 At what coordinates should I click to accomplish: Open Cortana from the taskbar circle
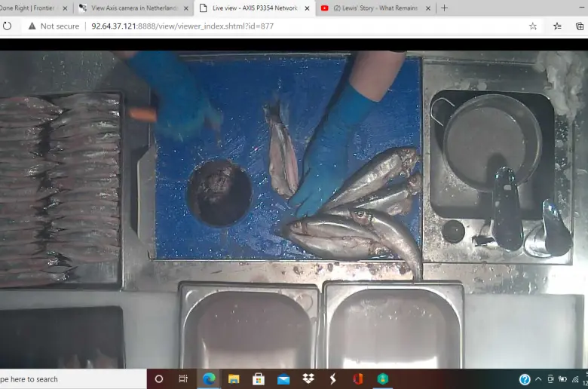(159, 379)
